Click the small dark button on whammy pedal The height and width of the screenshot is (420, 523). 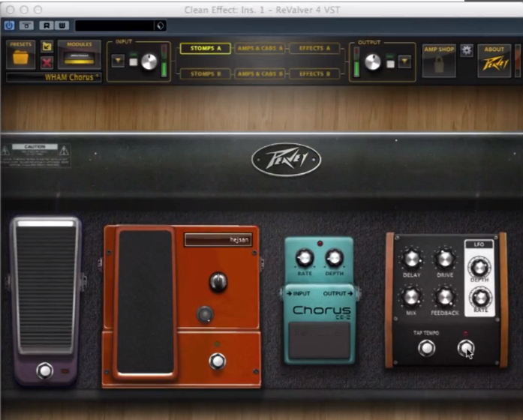(205, 314)
